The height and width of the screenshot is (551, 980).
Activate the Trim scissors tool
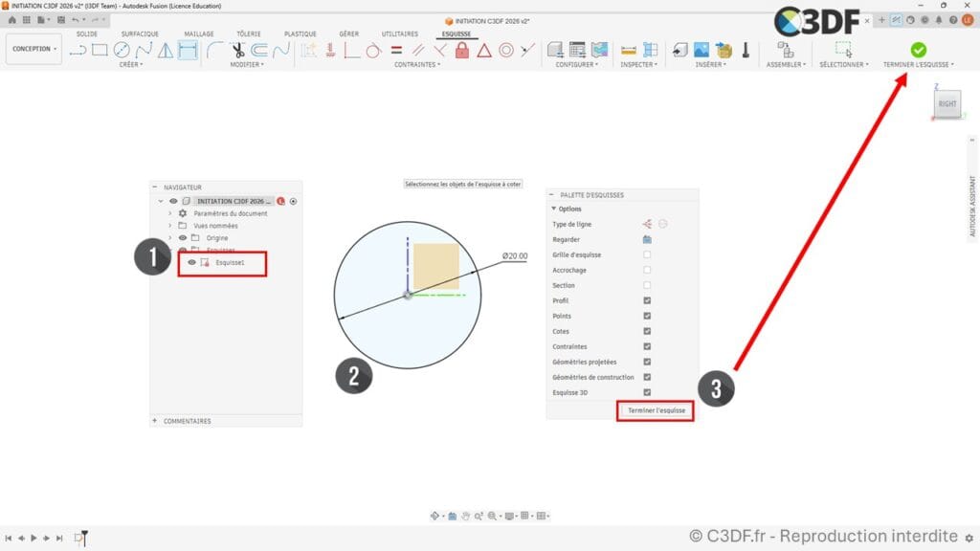pos(237,50)
